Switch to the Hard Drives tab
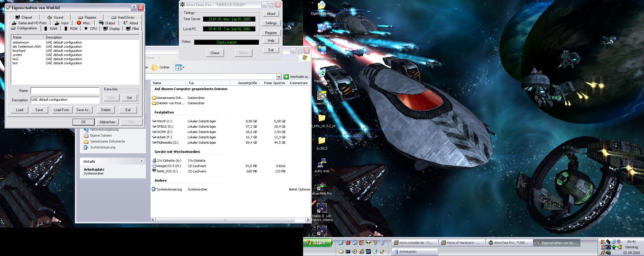The width and height of the screenshot is (644, 256). pyautogui.click(x=123, y=17)
